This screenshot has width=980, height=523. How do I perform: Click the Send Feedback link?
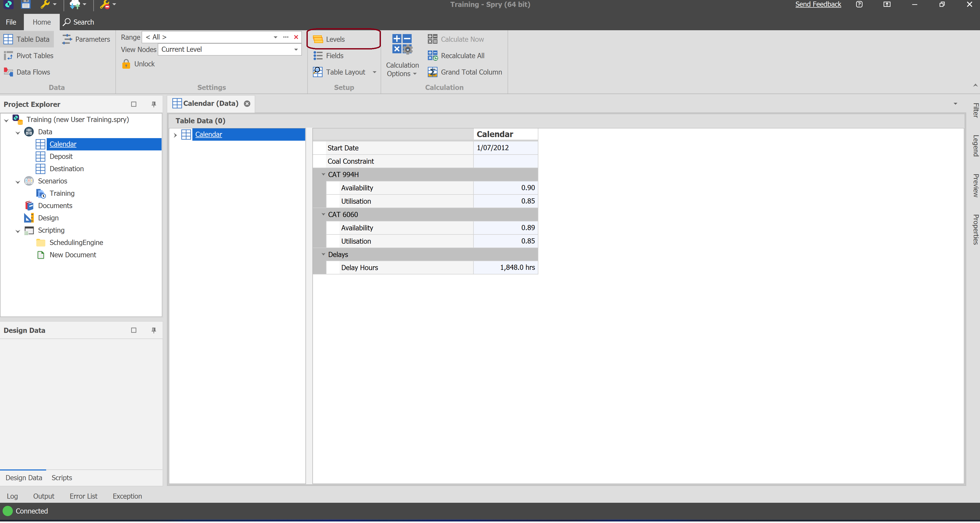(818, 5)
